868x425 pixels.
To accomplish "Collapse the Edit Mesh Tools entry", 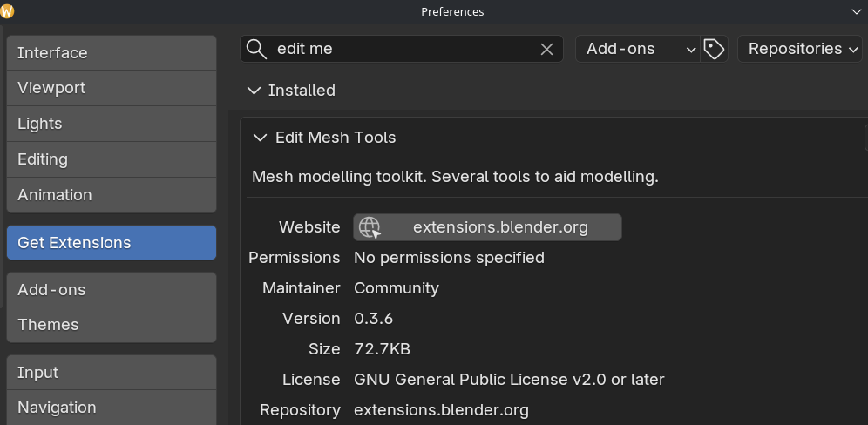I will tap(260, 138).
